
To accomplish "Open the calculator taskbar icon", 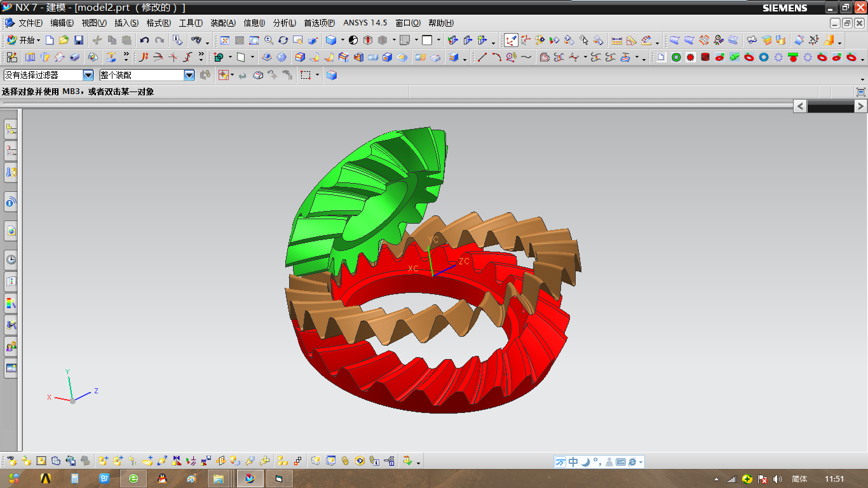I will [x=74, y=478].
